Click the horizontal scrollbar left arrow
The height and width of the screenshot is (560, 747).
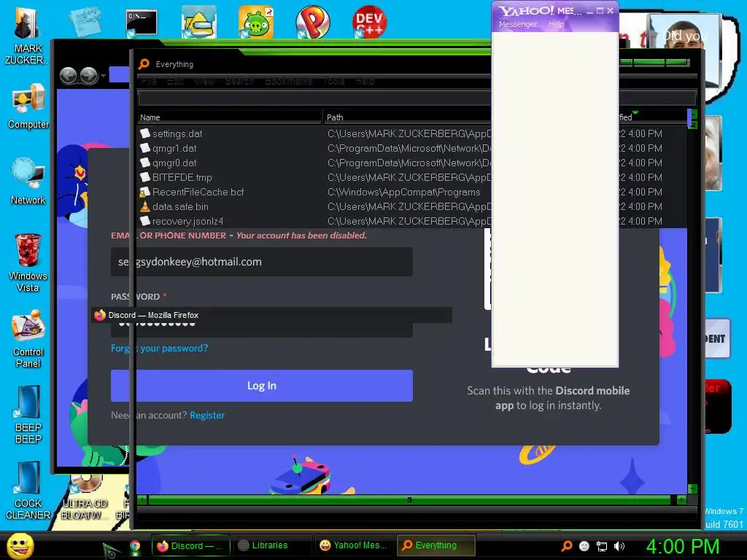pos(142,499)
